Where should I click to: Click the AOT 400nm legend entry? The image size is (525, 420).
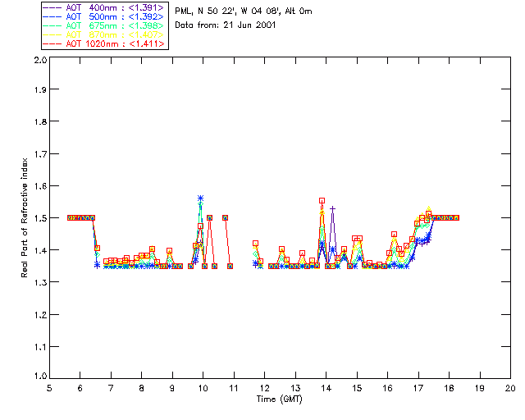[x=104, y=7]
